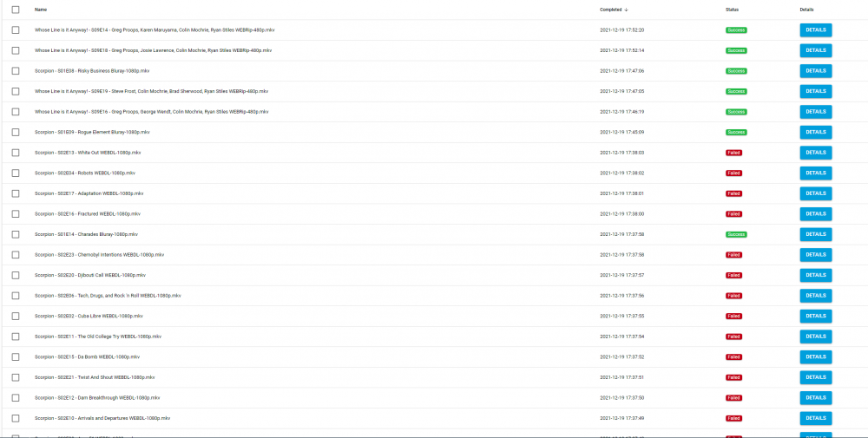Tick the S02E23 Chernobyl Intentions checkbox
Screen dimensions: 868x438
[x=15, y=255]
